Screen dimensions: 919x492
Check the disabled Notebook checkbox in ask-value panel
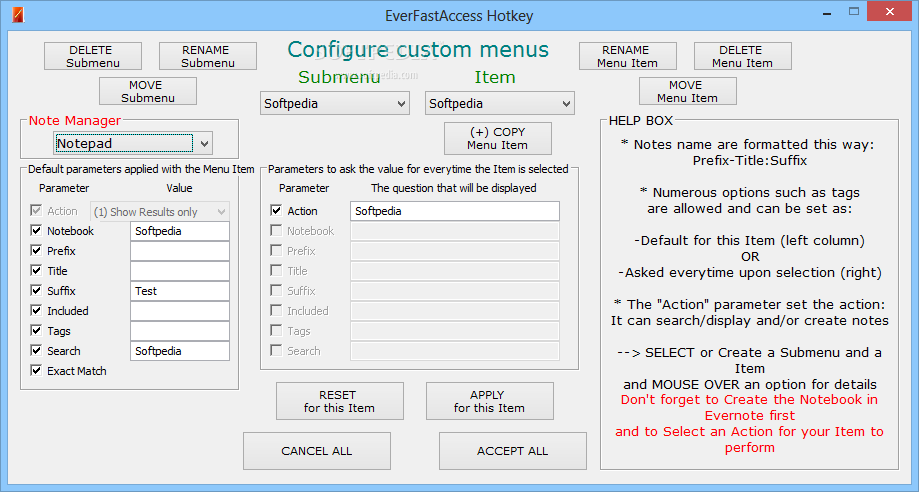[276, 230]
